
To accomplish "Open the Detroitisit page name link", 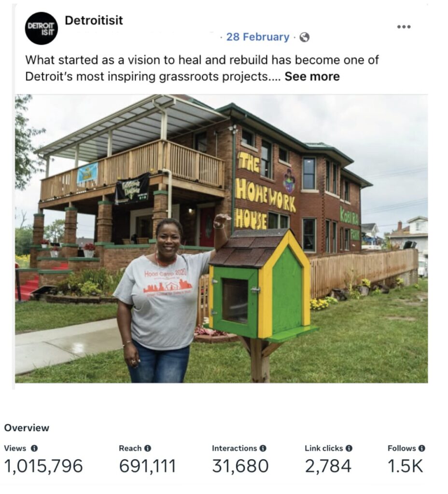I will pos(94,20).
